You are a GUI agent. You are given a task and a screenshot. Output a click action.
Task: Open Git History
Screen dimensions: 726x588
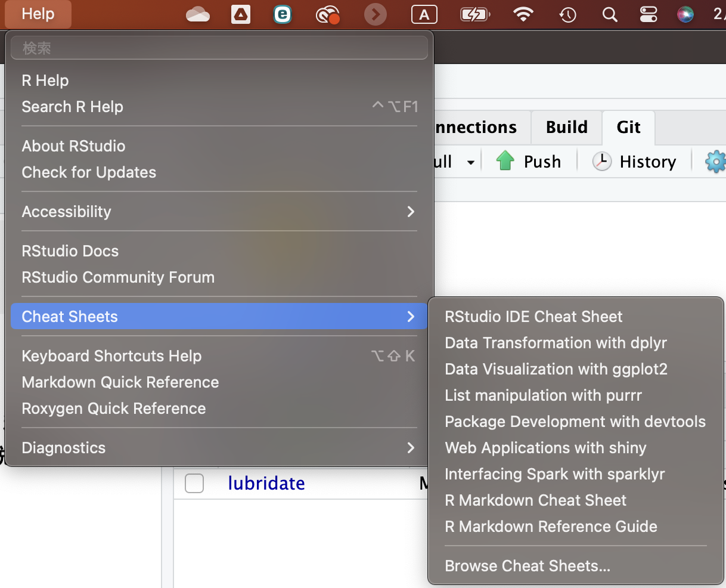click(634, 162)
